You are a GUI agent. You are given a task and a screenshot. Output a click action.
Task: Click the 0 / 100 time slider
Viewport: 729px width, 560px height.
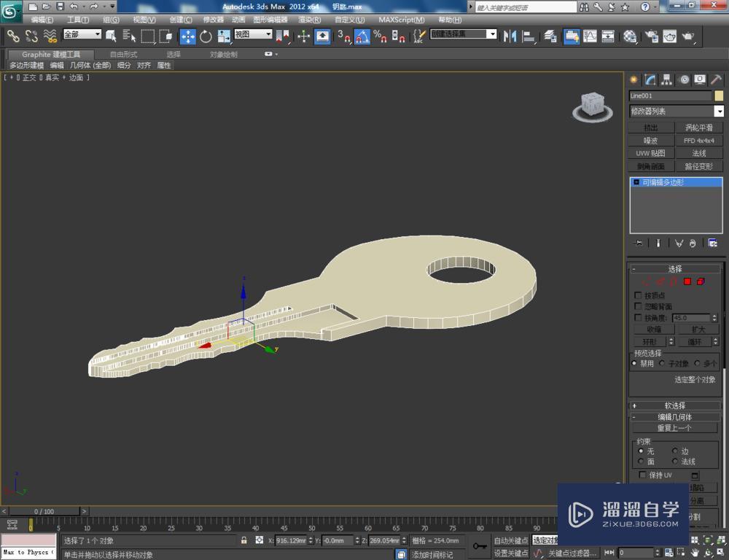pos(44,511)
